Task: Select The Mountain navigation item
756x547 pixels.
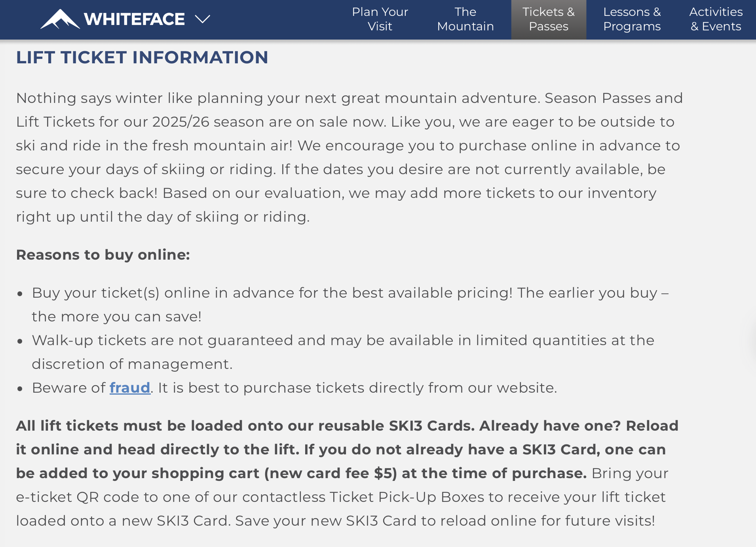Action: 465,19
